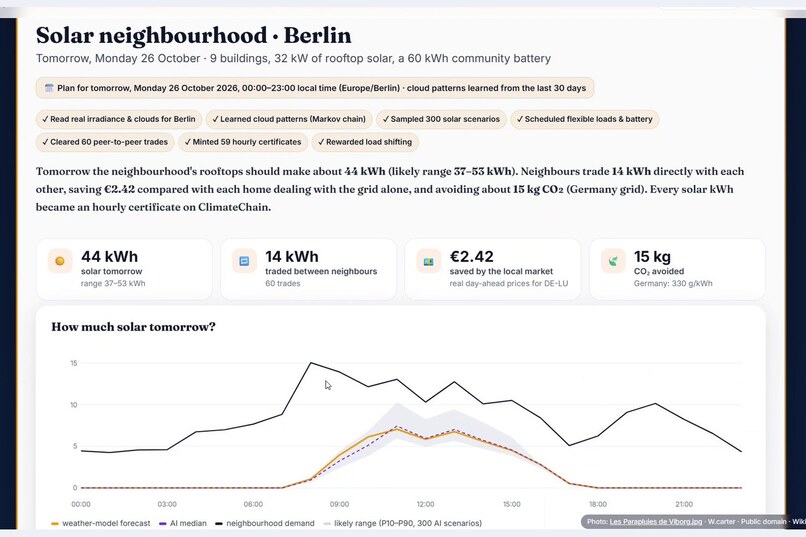
Task: Click the grey likely-range band near 11:00
Action: pos(396,417)
